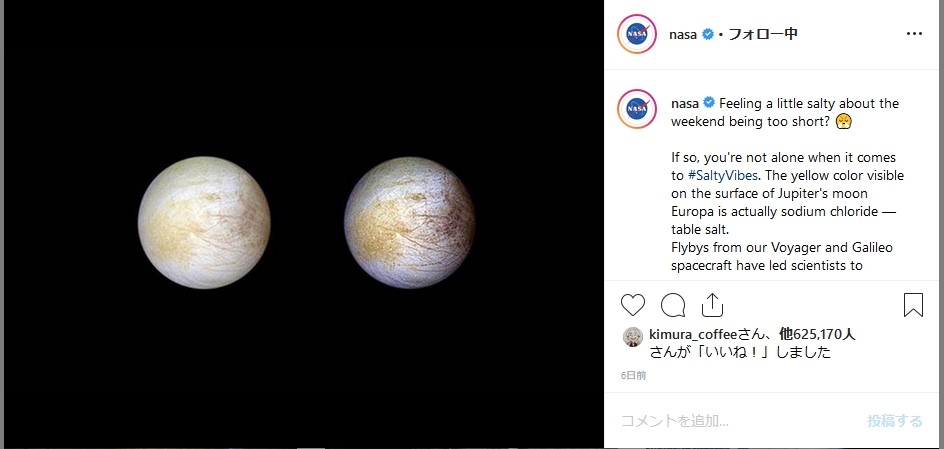Click the verified badge in the caption
Screen dimensions: 944x449
click(x=709, y=103)
